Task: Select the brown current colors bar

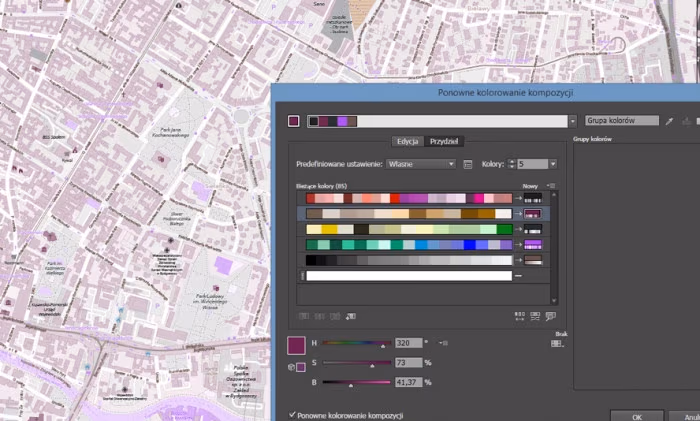Action: (x=409, y=213)
